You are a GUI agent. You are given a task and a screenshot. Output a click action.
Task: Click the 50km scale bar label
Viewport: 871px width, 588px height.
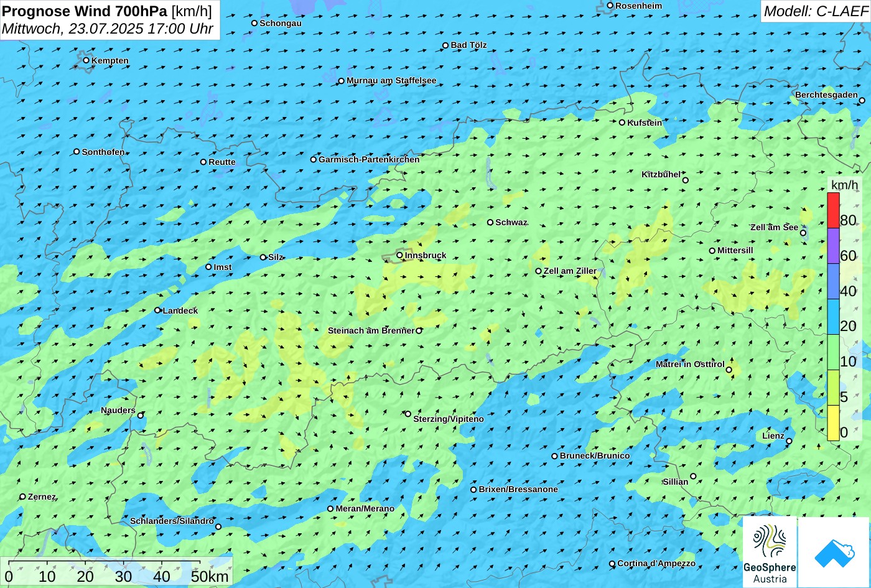(x=210, y=576)
